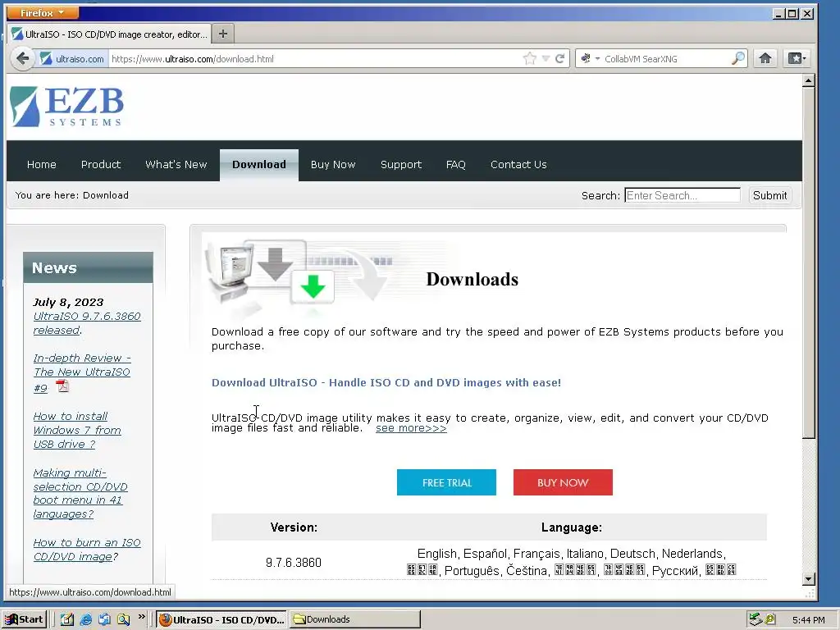Open the Firefox application menu
The height and width of the screenshot is (630, 840).
[x=42, y=12]
